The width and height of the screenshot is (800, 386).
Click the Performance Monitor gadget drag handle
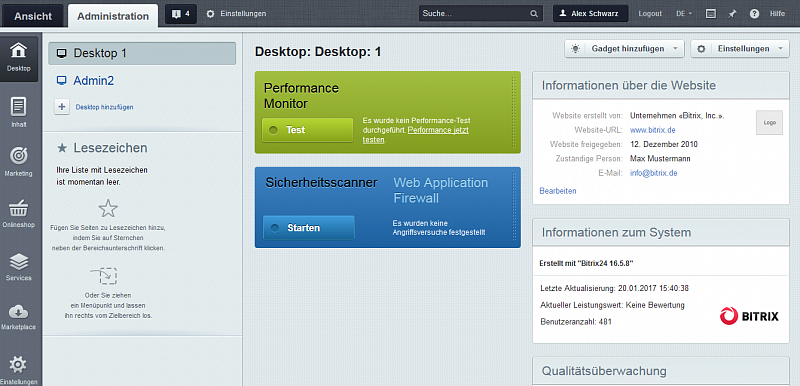pyautogui.click(x=513, y=112)
